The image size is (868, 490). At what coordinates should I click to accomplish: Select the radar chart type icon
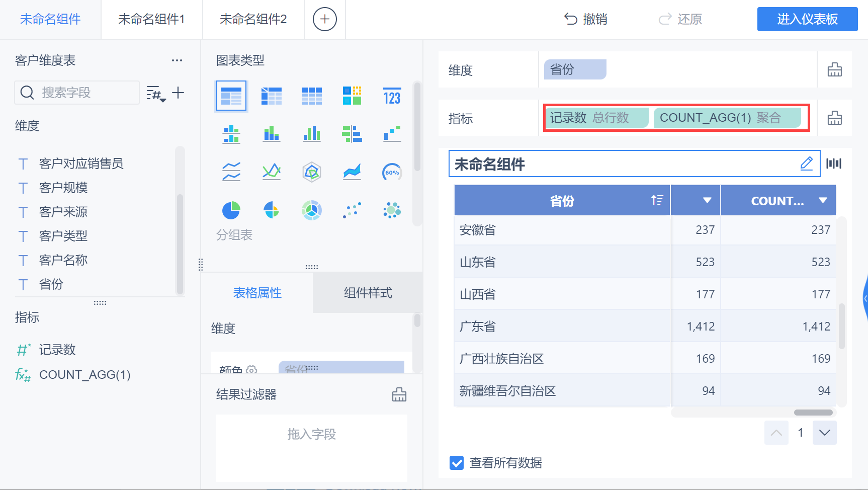tap(312, 172)
